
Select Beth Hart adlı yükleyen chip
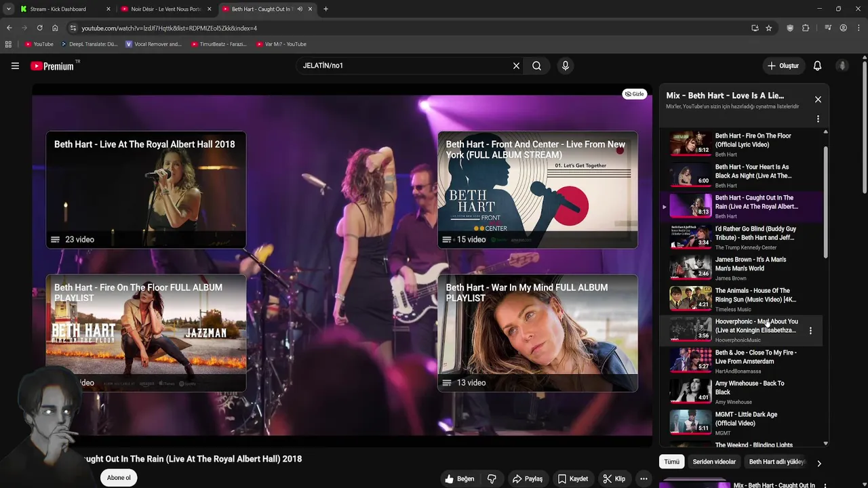tap(777, 462)
